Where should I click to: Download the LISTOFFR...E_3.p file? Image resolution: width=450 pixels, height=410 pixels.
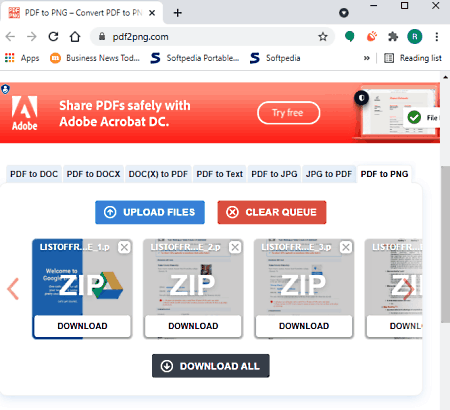(x=304, y=326)
